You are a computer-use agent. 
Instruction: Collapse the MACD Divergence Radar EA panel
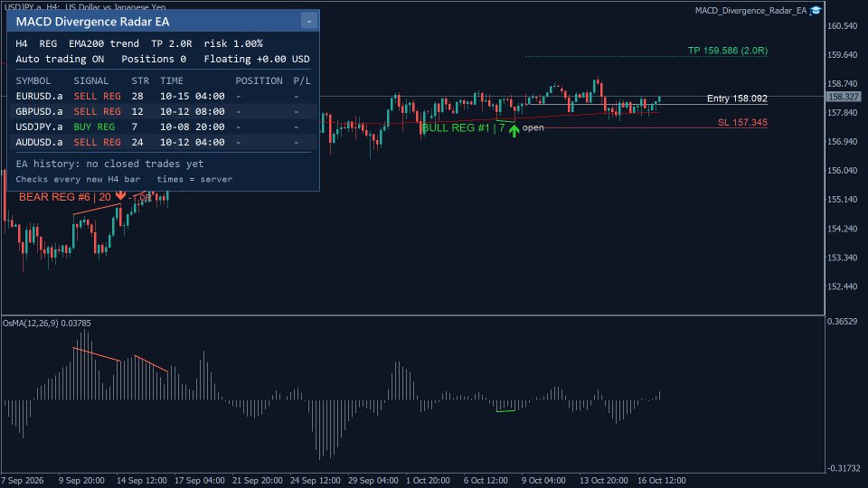coord(309,22)
